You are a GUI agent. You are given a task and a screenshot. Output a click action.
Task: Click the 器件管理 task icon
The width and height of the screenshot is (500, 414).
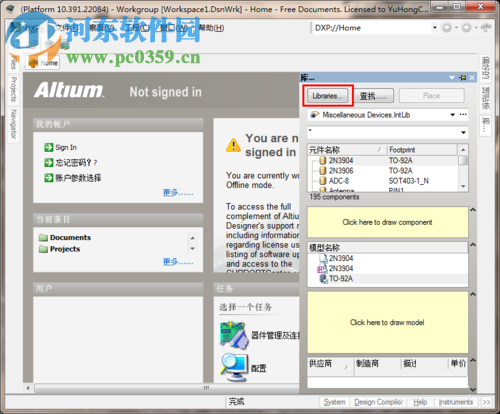(234, 335)
